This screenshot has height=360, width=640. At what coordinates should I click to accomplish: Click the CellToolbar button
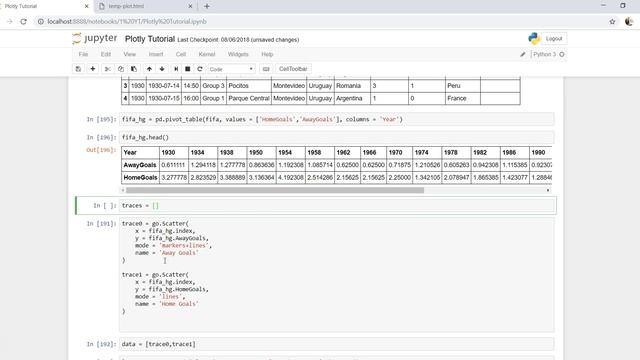[293, 69]
